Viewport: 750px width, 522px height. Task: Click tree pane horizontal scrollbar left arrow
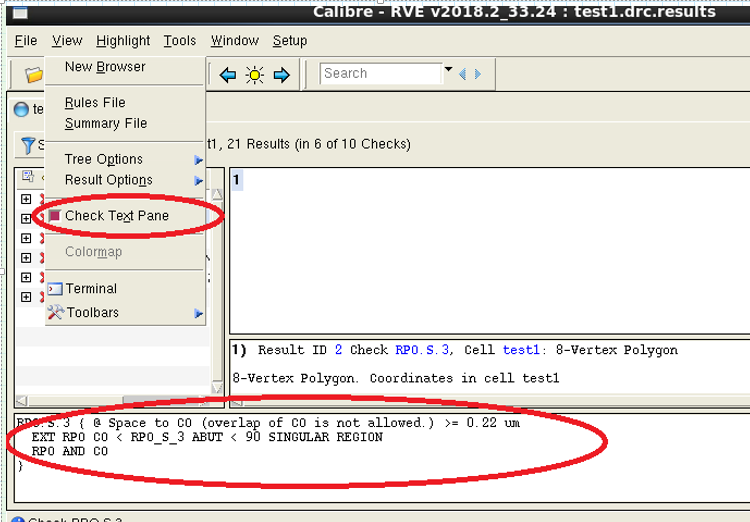click(x=22, y=401)
